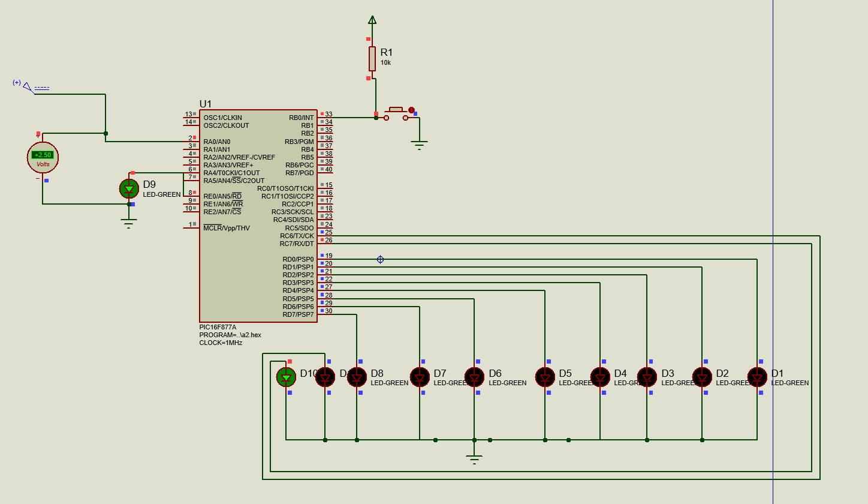
Task: Select the unlit LED between D10 and D8
Action: coord(325,377)
